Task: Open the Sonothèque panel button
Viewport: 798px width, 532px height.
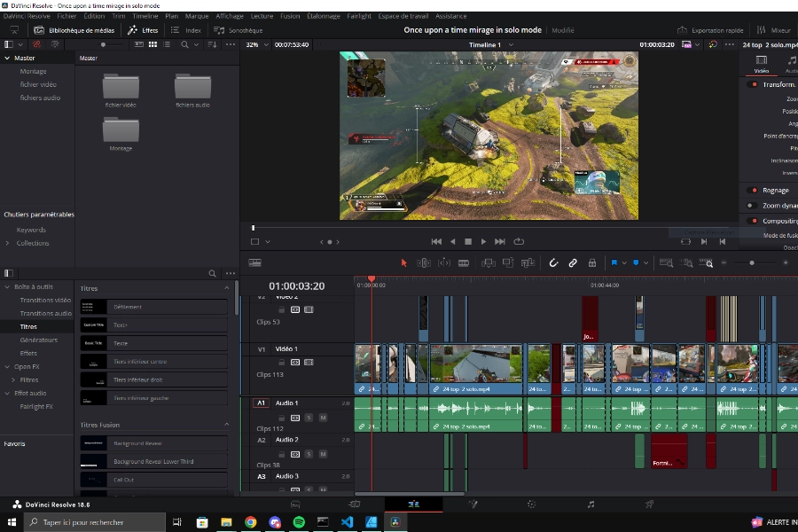Action: tap(239, 30)
